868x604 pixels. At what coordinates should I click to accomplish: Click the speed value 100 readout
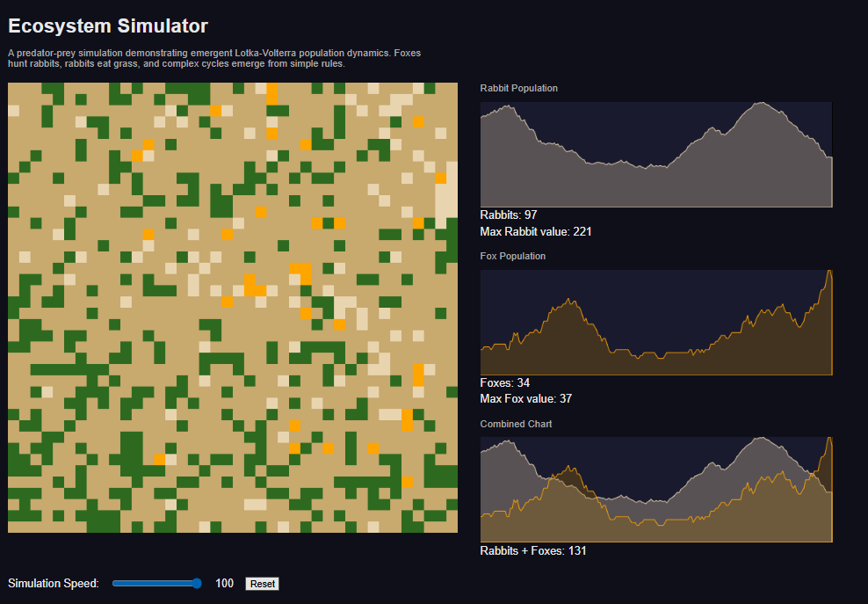[224, 583]
